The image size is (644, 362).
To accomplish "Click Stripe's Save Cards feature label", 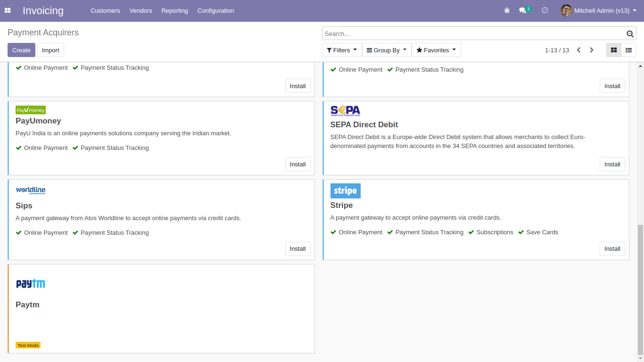I will point(542,232).
